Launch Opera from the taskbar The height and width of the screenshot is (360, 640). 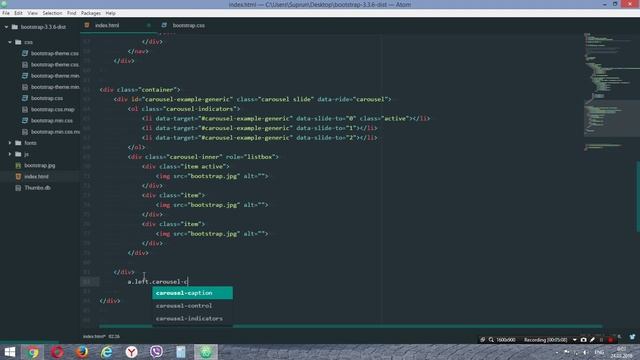click(57, 352)
